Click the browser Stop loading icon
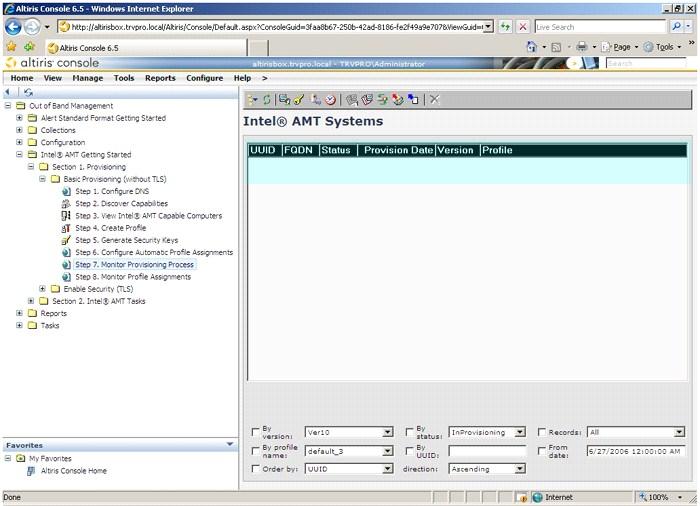The width and height of the screenshot is (700, 506). click(522, 27)
